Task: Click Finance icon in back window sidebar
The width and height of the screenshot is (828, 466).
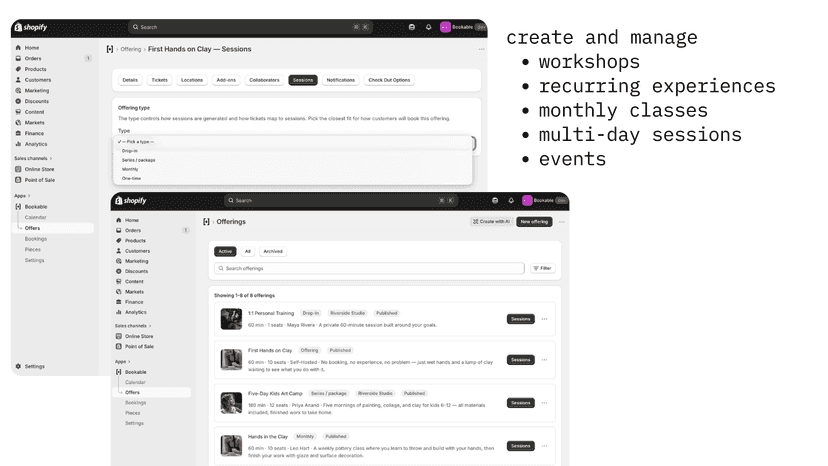Action: [x=18, y=133]
